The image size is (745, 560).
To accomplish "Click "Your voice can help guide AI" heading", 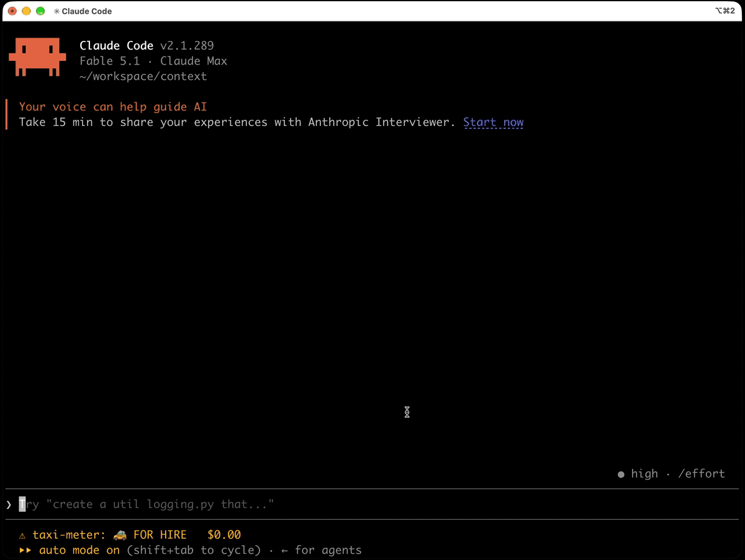I will pos(113,107).
